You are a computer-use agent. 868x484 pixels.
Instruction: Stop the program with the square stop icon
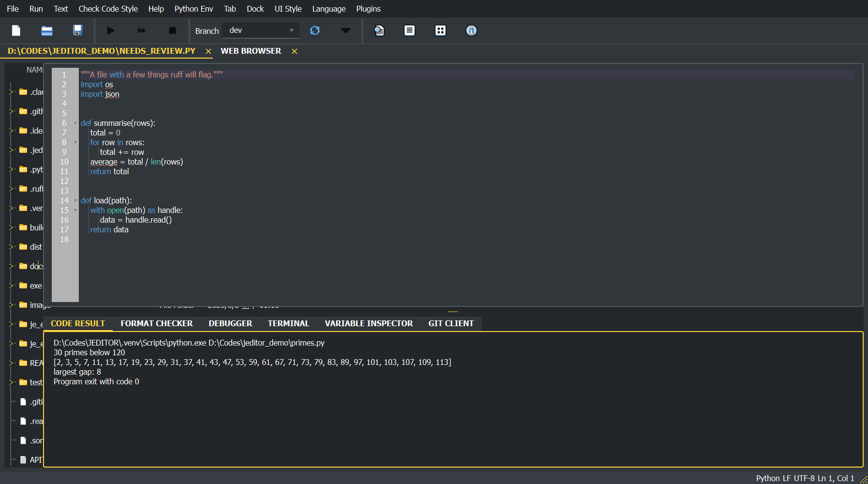tap(173, 30)
